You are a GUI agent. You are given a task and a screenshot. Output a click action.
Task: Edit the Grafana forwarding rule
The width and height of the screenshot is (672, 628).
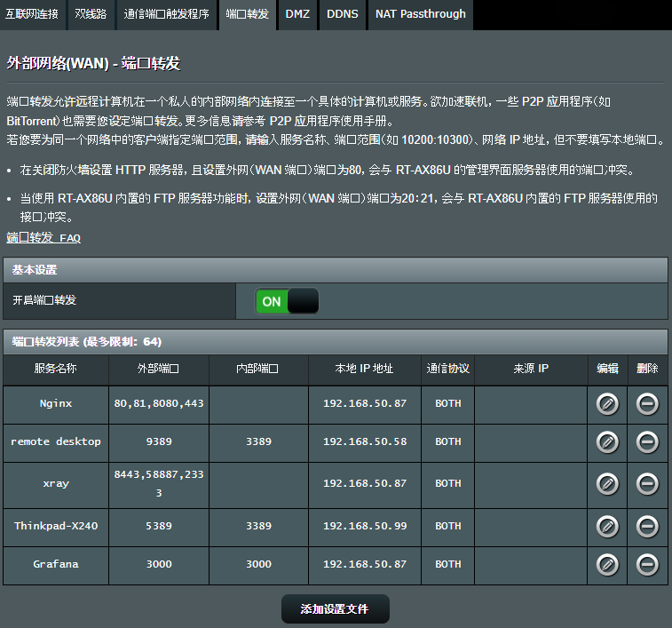[x=607, y=564]
